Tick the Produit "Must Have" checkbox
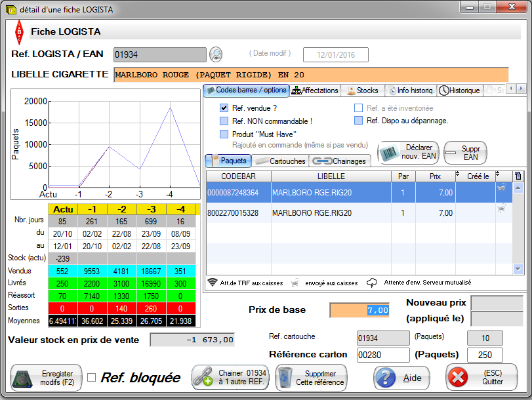532x400 pixels. coord(224,134)
